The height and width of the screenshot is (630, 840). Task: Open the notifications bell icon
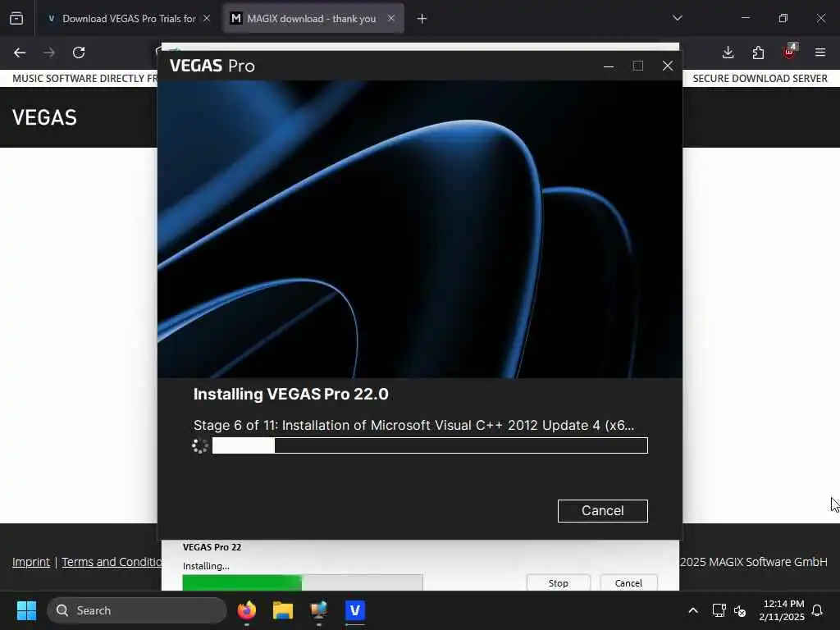(817, 610)
